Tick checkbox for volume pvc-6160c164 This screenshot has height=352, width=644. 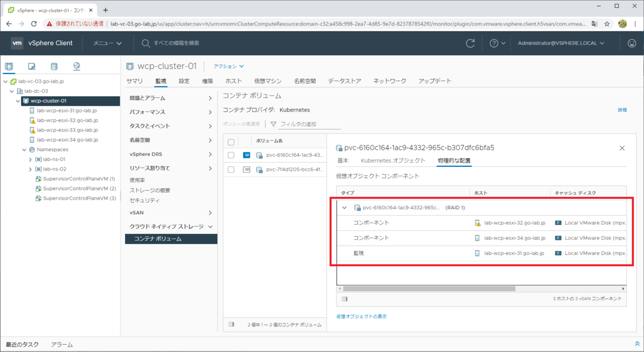(x=231, y=155)
